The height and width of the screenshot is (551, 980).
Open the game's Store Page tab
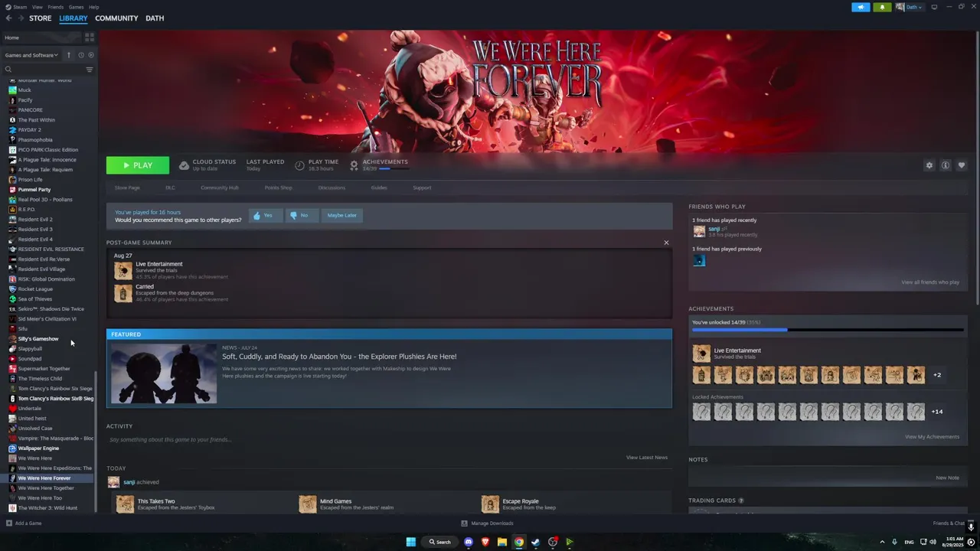coord(127,187)
